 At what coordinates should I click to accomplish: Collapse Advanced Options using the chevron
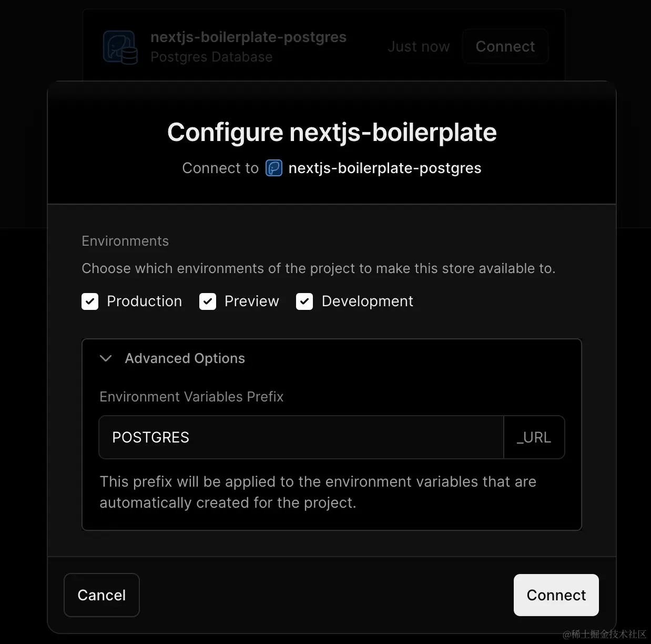106,358
